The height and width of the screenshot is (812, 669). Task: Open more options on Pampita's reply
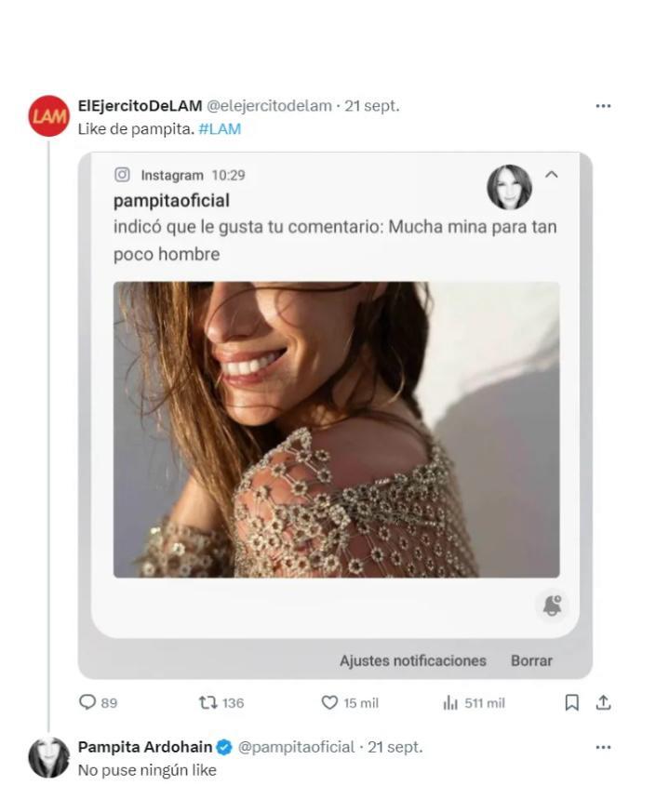[604, 746]
